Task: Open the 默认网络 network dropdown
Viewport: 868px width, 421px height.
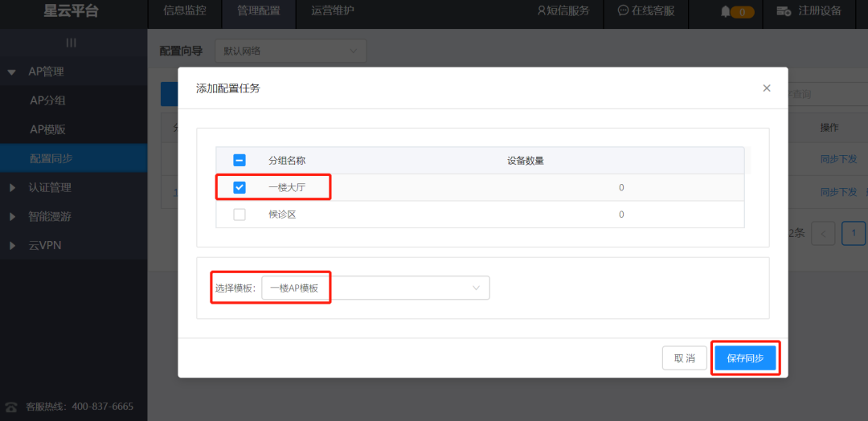Action: 291,51
